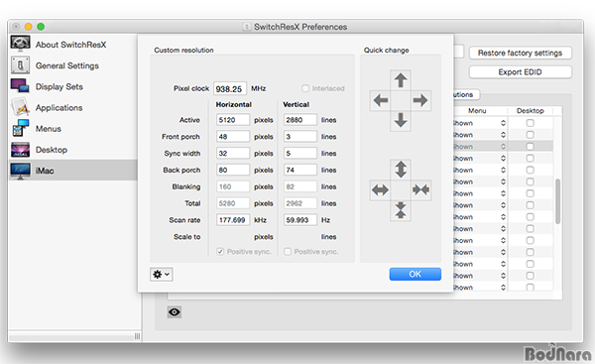
Task: Toggle vertical Positive sync checkbox
Action: (x=288, y=251)
